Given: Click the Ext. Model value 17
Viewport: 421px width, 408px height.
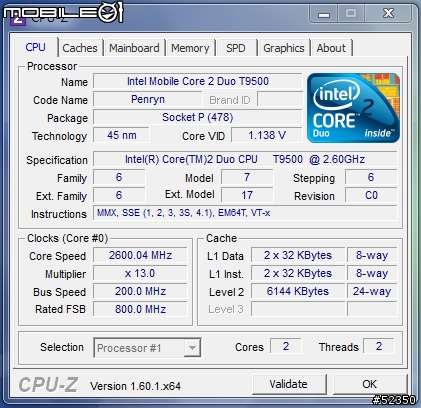Looking at the screenshot, I should coord(247,195).
